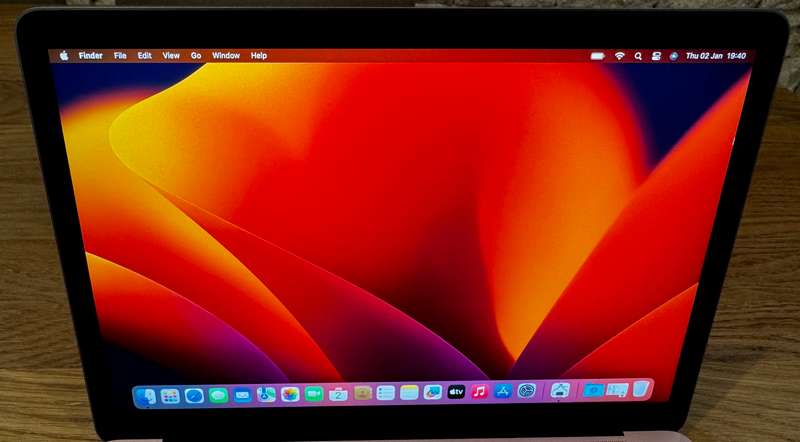Open the Finder menu
The image size is (800, 442).
(x=91, y=56)
